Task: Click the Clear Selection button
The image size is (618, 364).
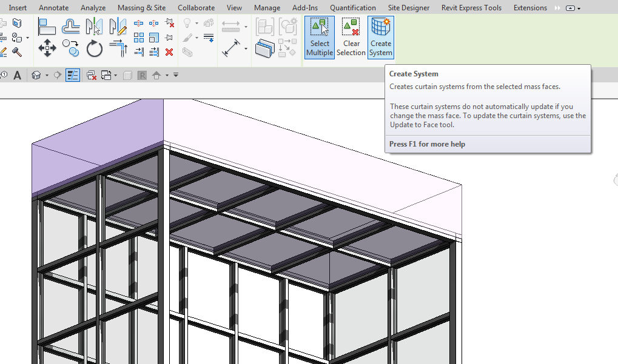Action: (351, 38)
